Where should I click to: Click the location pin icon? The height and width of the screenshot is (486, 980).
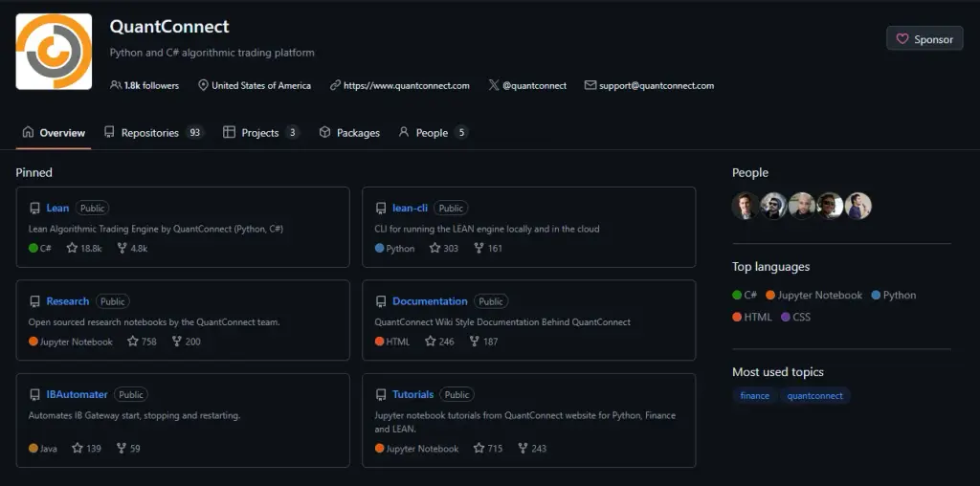point(203,85)
